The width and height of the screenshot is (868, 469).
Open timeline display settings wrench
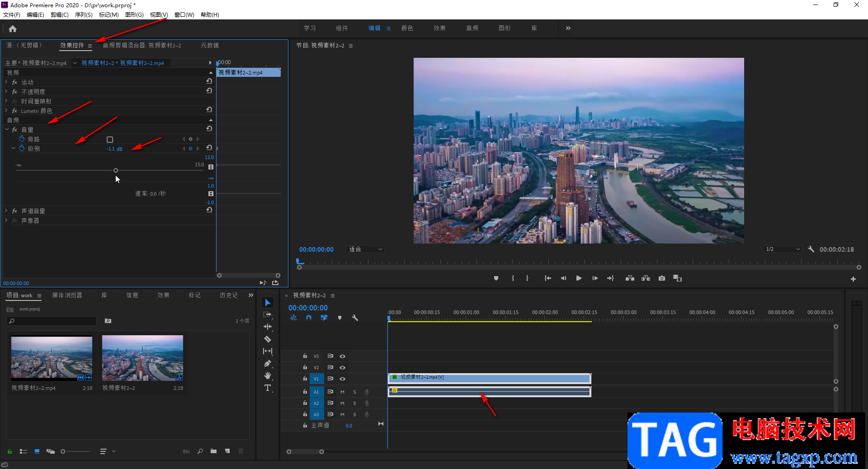click(355, 318)
